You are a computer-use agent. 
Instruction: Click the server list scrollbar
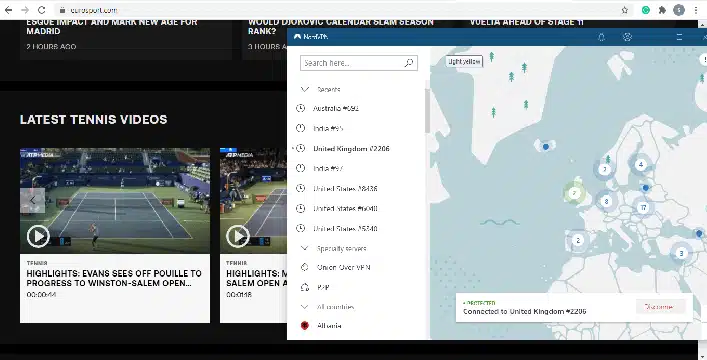(x=427, y=111)
